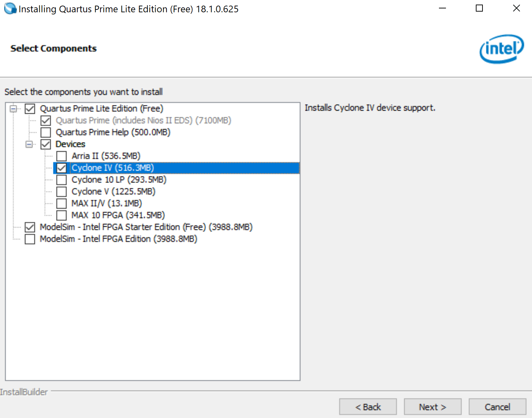Select the Cyclone V tree item label
Viewport: 532px width, 418px height.
(113, 192)
